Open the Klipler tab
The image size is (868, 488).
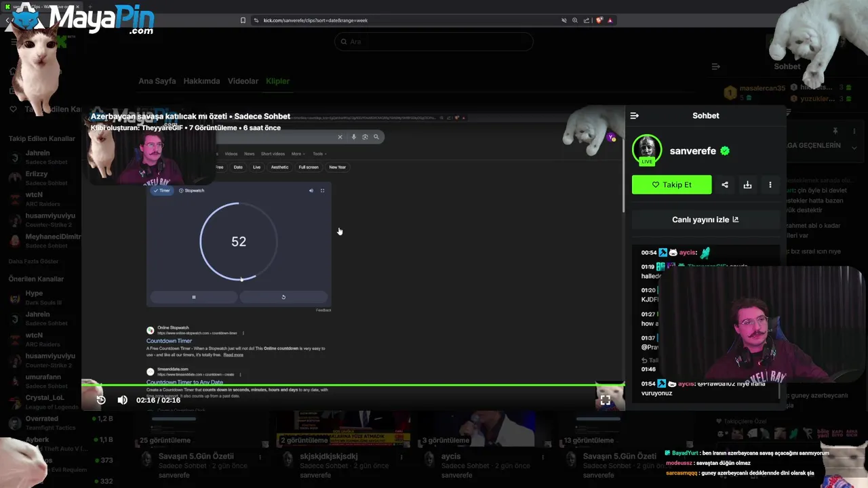pyautogui.click(x=278, y=81)
